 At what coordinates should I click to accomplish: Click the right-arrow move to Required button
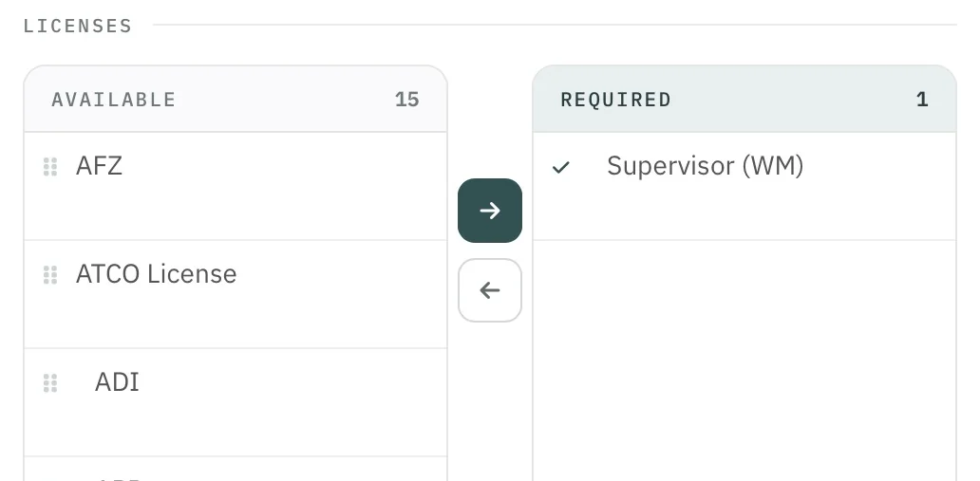[490, 211]
